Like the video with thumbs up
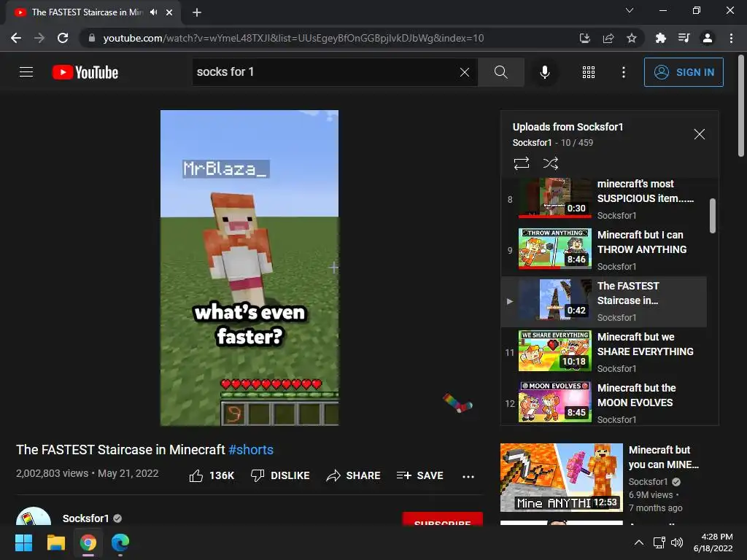 point(212,475)
